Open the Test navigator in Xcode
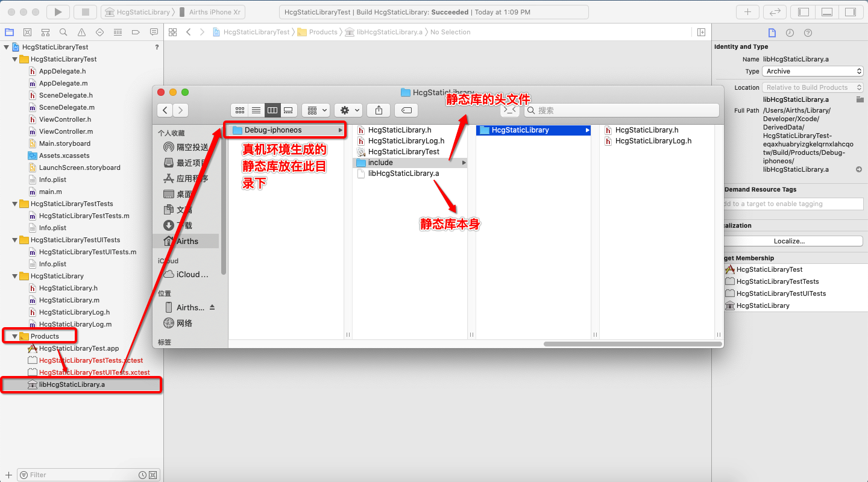 (x=99, y=32)
